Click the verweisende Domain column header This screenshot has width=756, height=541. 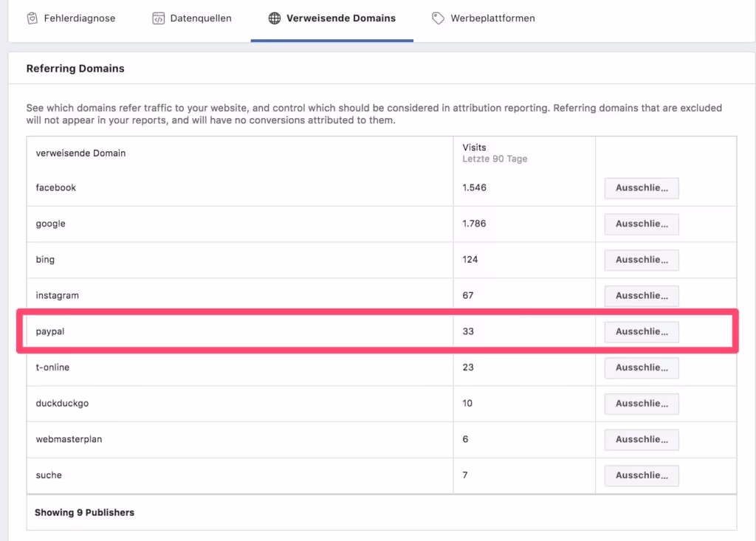click(x=80, y=153)
